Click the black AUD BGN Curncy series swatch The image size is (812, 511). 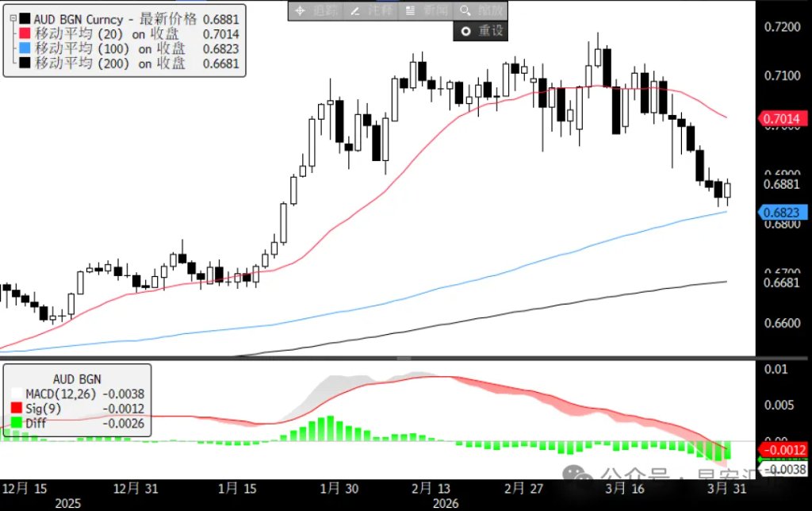[x=25, y=18]
